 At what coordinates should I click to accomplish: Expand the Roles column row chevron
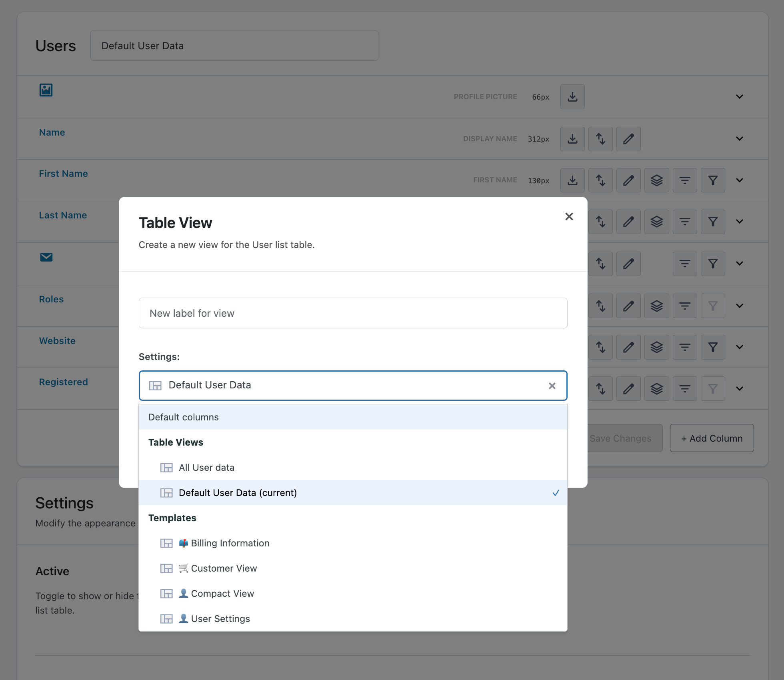click(x=739, y=306)
